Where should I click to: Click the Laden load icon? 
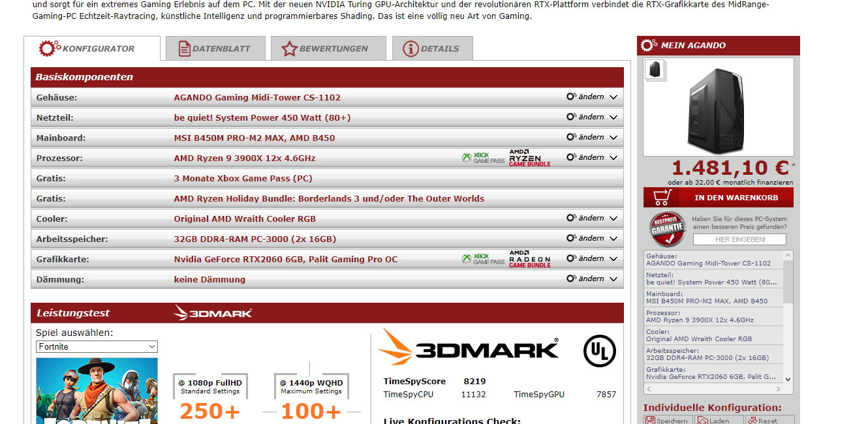(702, 421)
